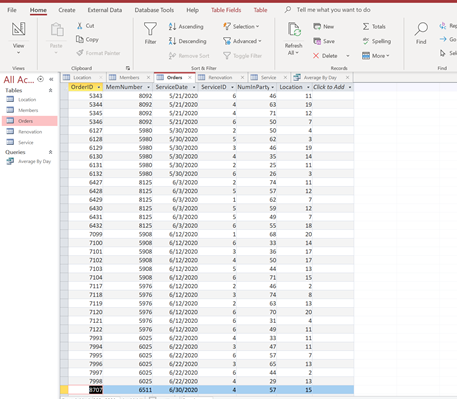Select Service table in navigation pane

point(26,142)
